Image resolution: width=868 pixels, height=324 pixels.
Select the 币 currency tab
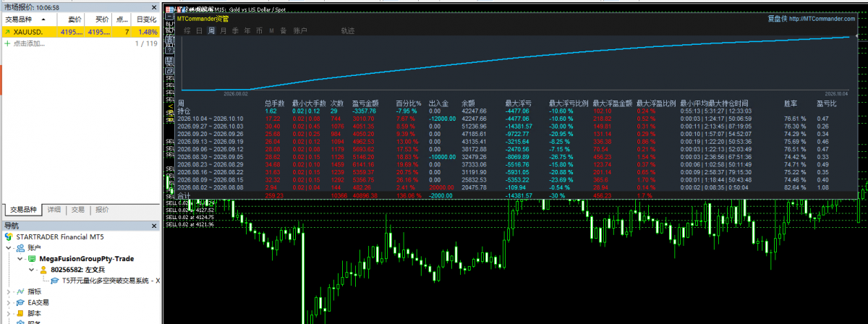pyautogui.click(x=259, y=30)
